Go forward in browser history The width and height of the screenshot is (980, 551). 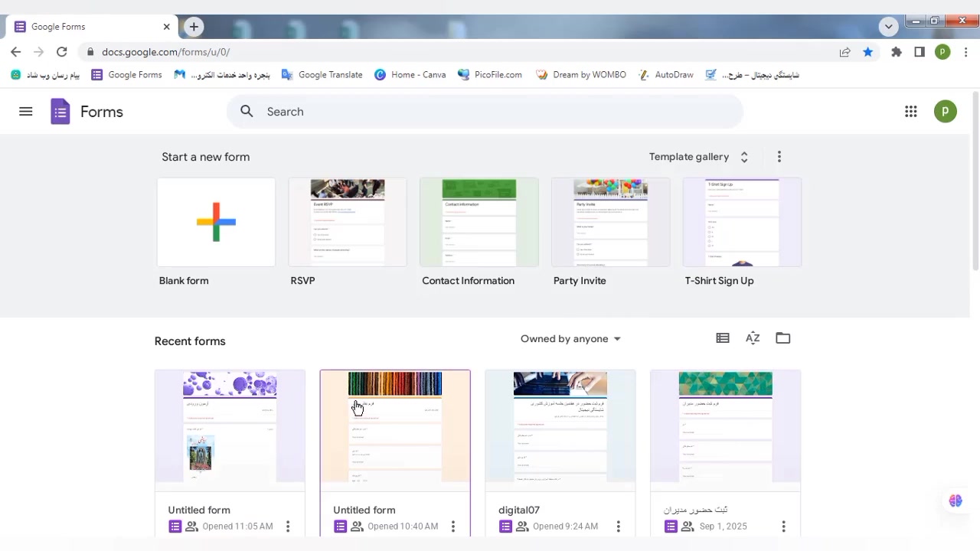[39, 52]
